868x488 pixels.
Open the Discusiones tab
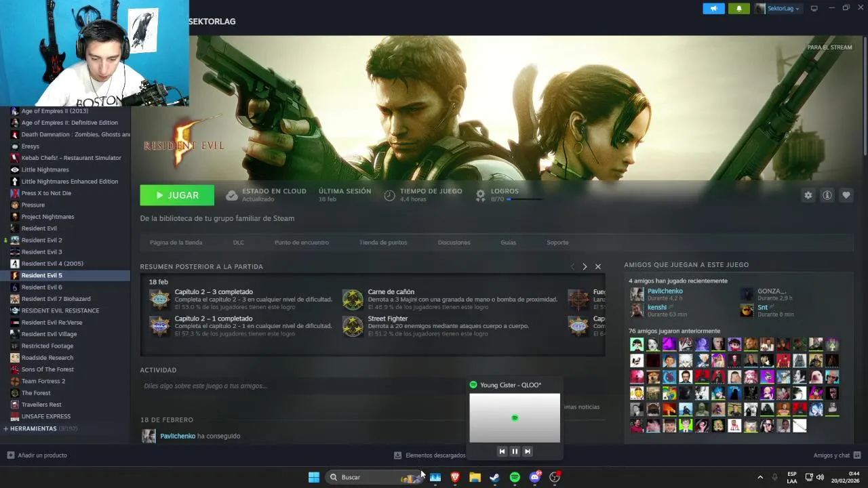coord(454,243)
